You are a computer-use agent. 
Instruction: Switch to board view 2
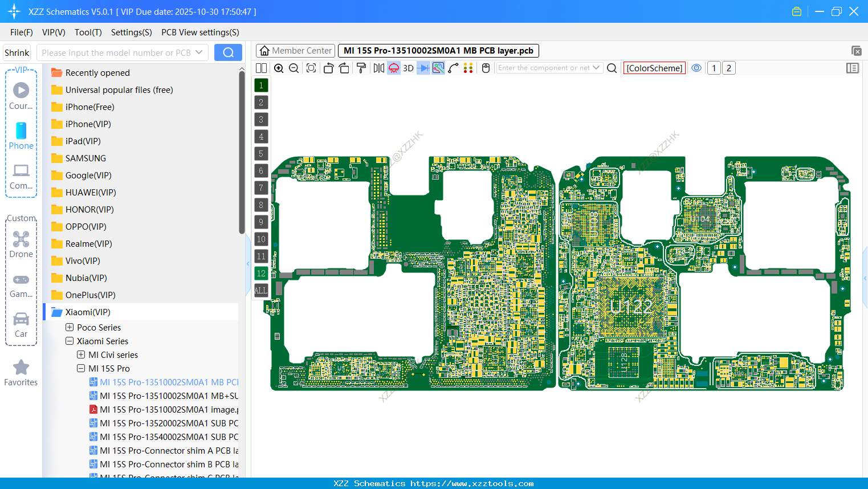pos(729,68)
